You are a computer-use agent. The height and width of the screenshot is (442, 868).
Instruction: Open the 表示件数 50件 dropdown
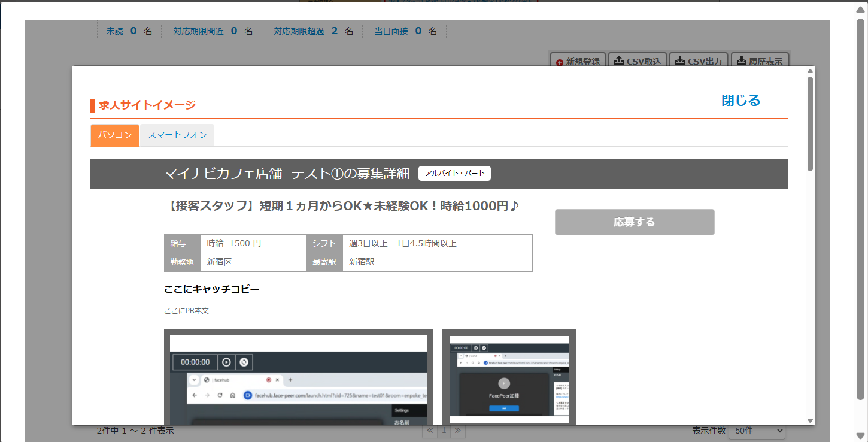tap(756, 431)
